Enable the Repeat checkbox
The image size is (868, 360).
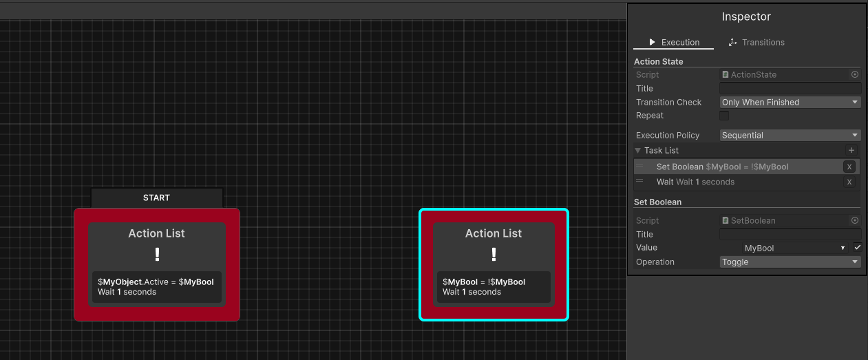click(724, 116)
